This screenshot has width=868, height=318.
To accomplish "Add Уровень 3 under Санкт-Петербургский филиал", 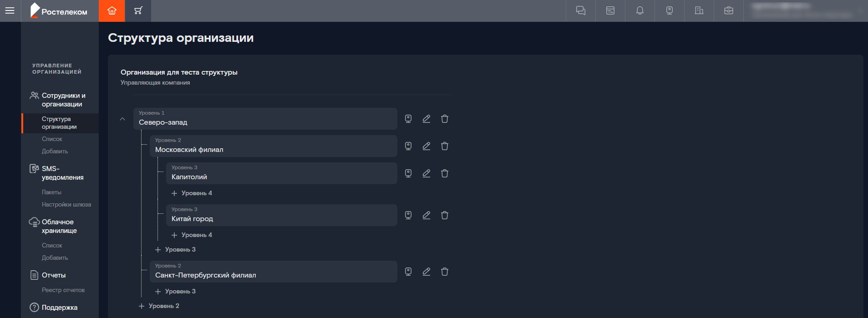I will (175, 292).
